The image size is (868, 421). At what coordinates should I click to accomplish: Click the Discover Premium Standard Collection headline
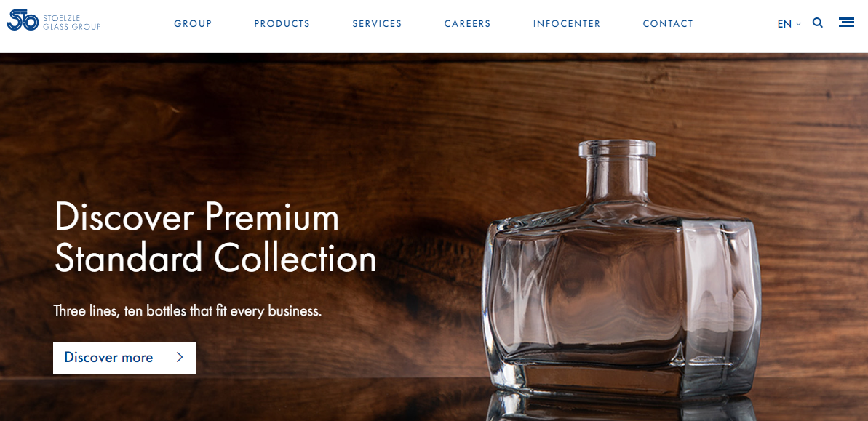pos(215,237)
